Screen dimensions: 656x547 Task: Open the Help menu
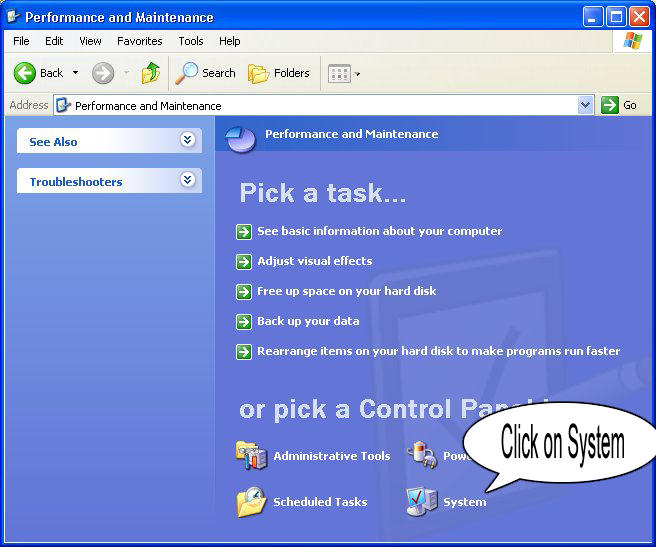point(230,41)
